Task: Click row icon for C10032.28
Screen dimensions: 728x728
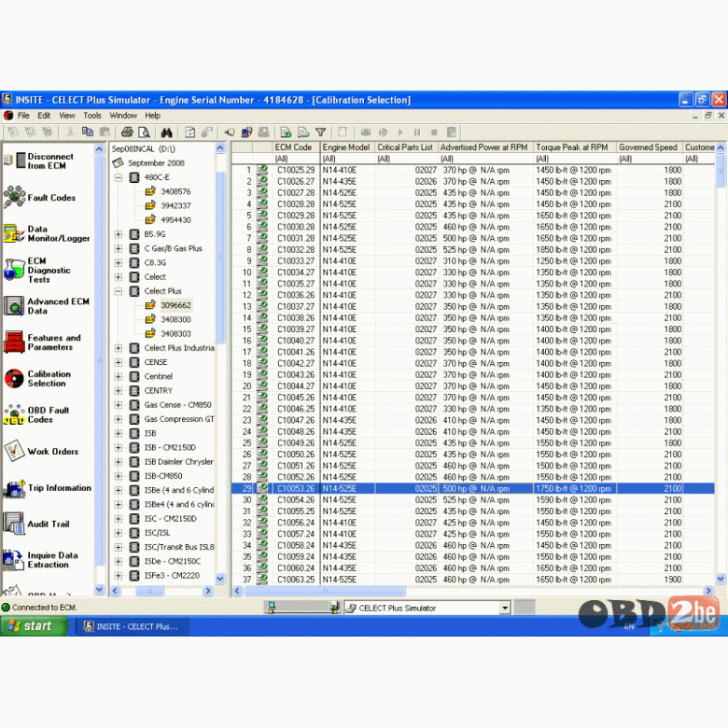Action: [262, 249]
